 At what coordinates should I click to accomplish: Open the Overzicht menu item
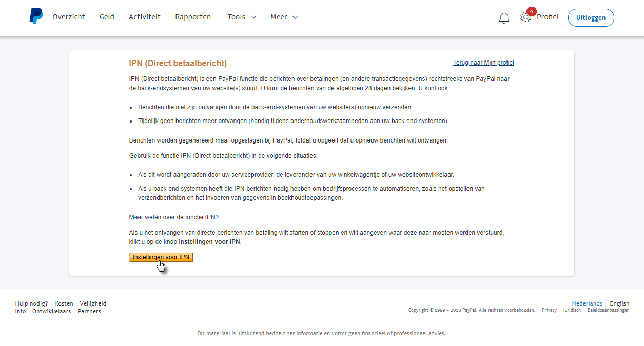point(69,17)
